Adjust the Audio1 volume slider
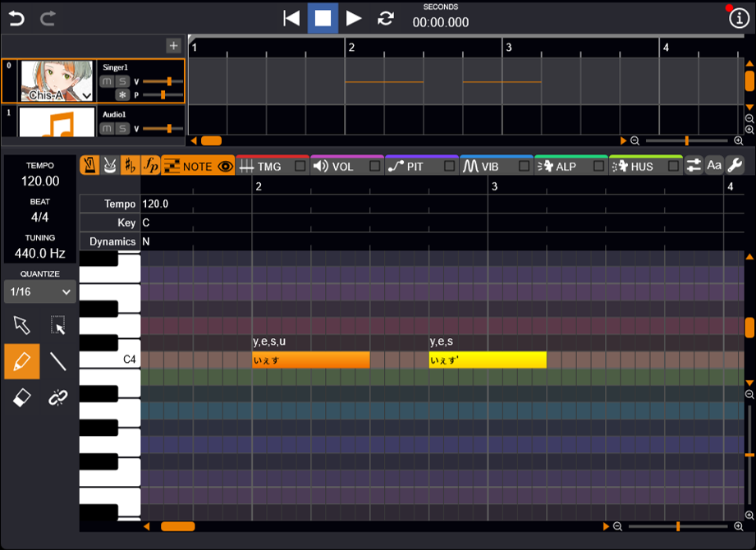This screenshot has width=756, height=550. 169,128
